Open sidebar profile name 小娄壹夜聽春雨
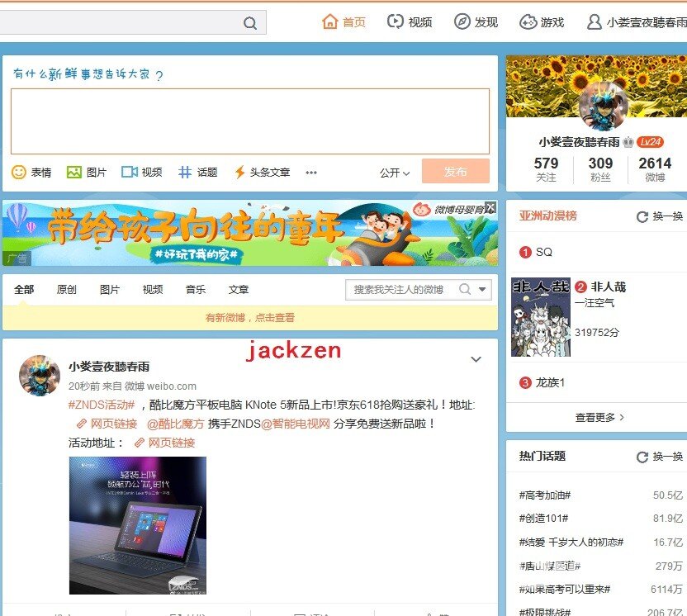 click(579, 142)
